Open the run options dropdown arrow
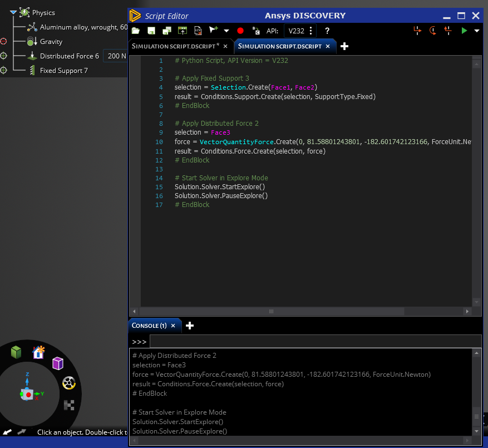The image size is (488, 448). pos(477,31)
